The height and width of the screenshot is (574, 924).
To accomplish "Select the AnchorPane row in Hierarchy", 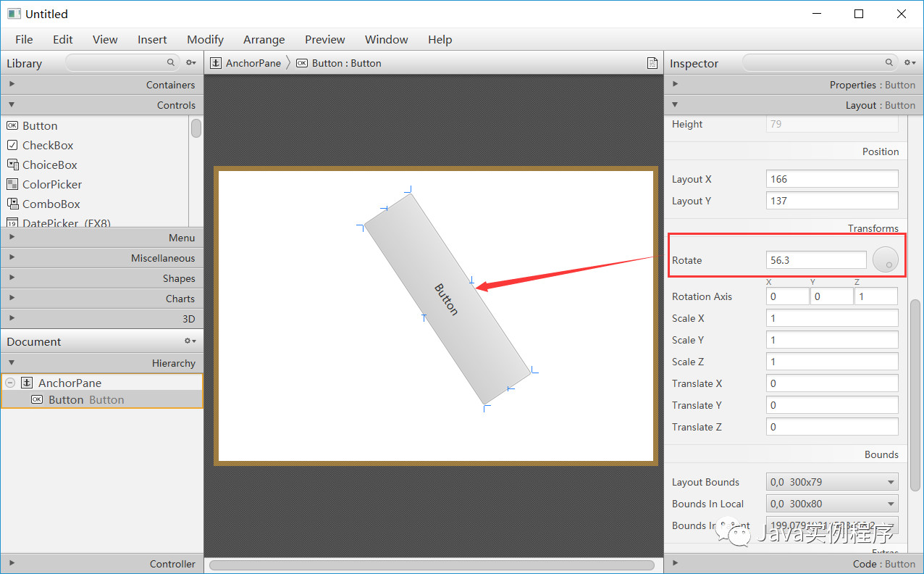I will tap(102, 383).
